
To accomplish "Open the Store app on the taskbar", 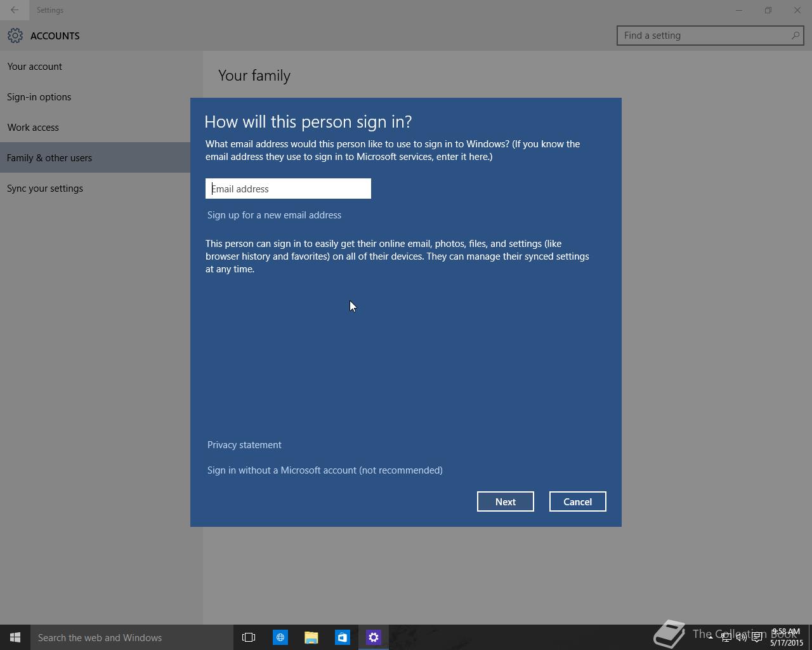I will [x=342, y=637].
